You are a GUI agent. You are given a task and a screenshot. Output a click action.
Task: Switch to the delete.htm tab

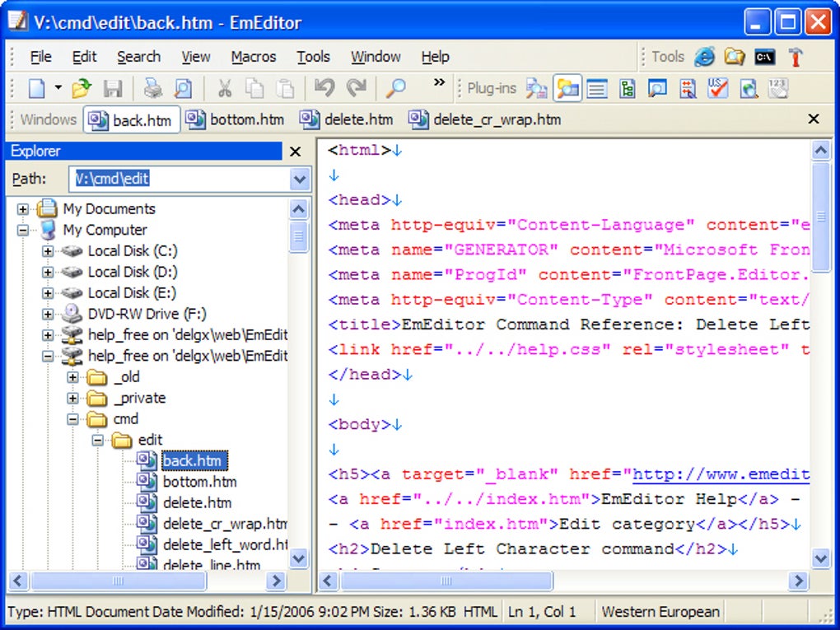click(x=347, y=119)
